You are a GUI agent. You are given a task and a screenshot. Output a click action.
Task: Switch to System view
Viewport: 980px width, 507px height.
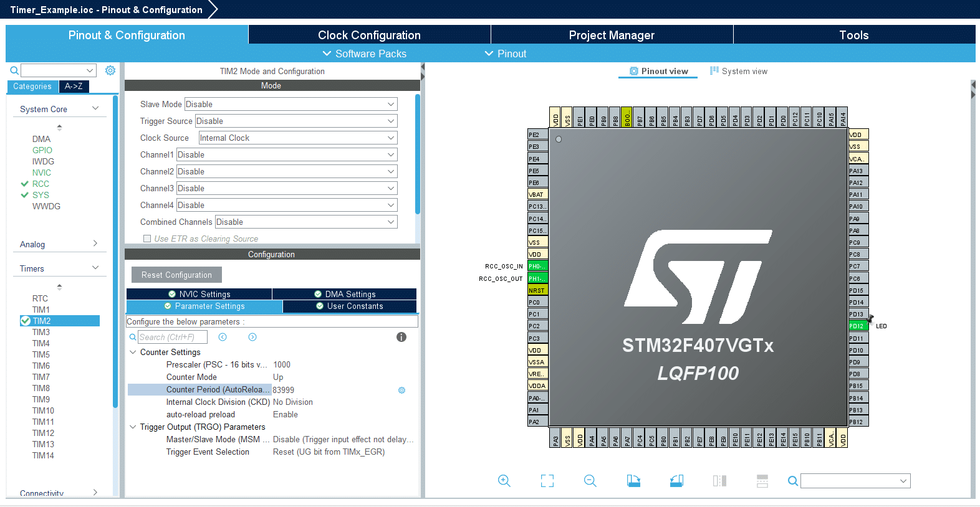pos(739,71)
